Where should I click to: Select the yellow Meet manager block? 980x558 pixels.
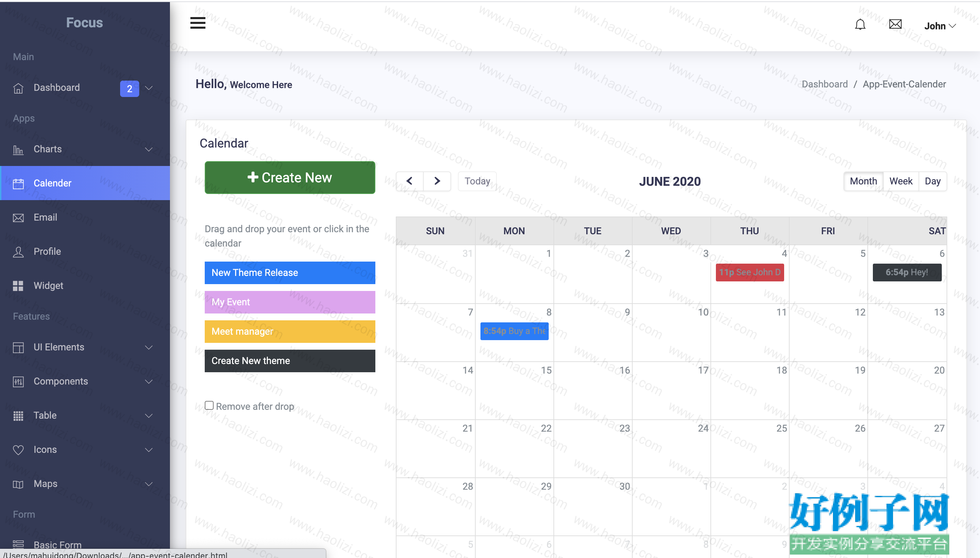pyautogui.click(x=290, y=332)
